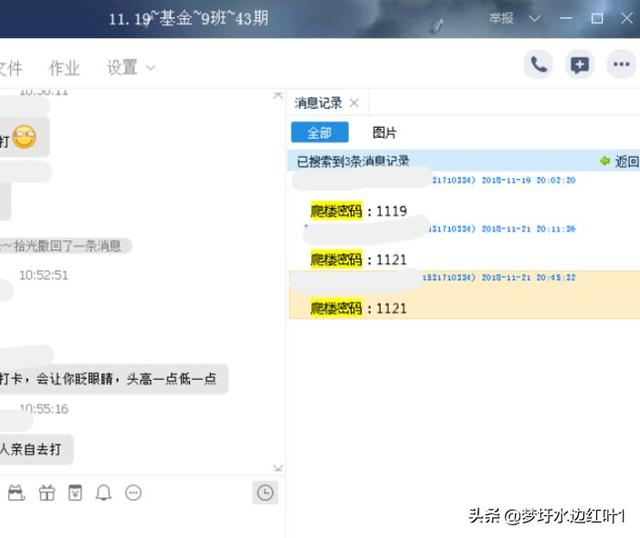Image resolution: width=640 pixels, height=538 pixels.
Task: Open the title bar dropdown arrow next to 举报
Action: point(535,18)
